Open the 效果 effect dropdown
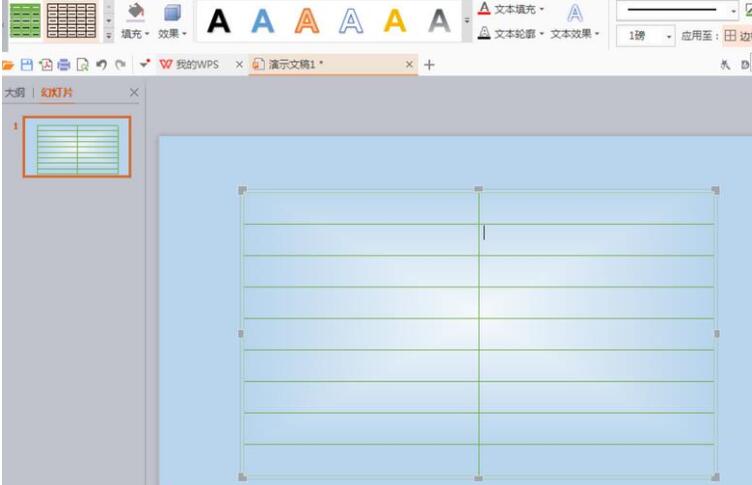 [x=172, y=34]
